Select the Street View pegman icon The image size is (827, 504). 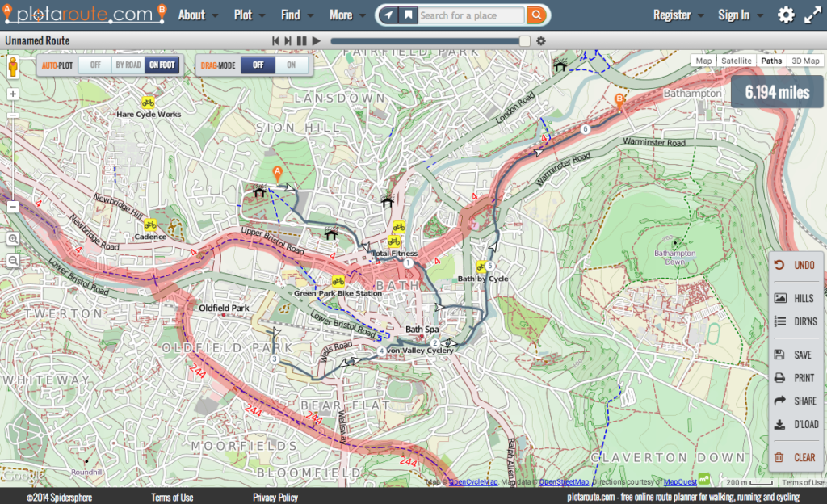pyautogui.click(x=13, y=67)
